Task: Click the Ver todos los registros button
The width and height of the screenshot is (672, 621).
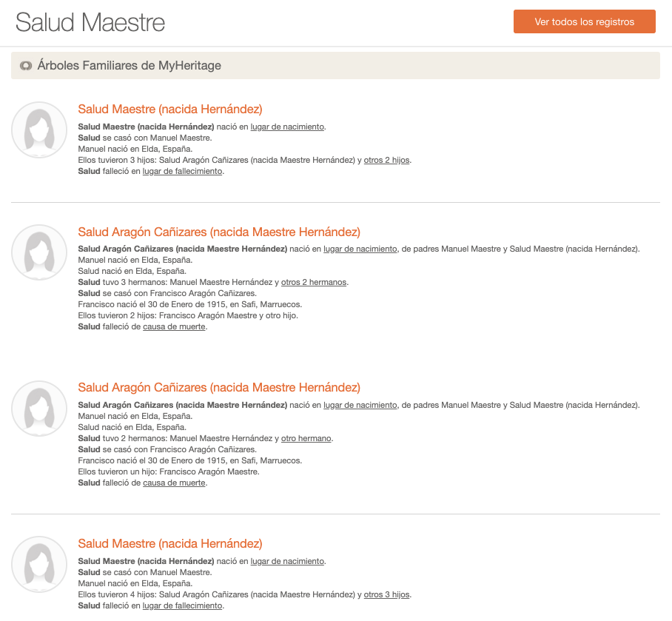Action: tap(584, 21)
